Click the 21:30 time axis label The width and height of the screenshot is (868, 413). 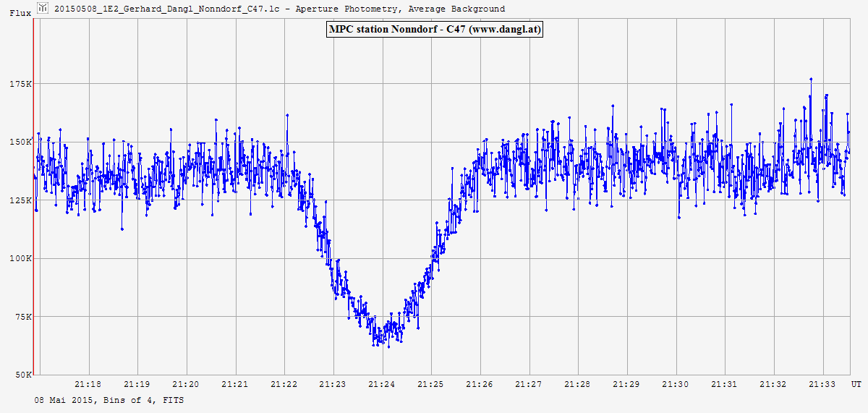[676, 384]
